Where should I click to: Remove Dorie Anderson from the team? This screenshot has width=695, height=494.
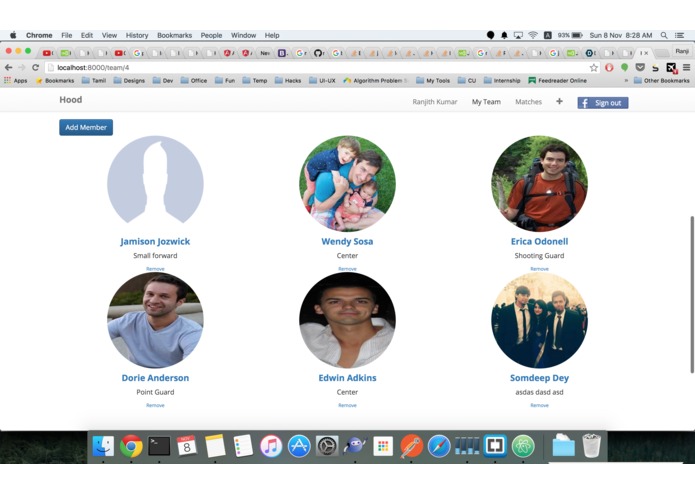pyautogui.click(x=155, y=405)
